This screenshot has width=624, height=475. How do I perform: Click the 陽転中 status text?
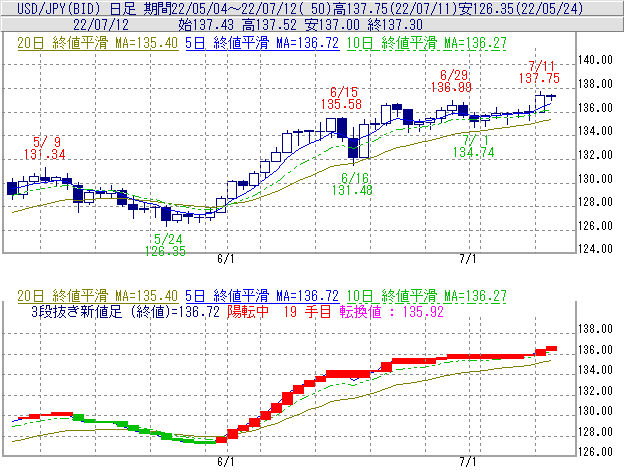pyautogui.click(x=248, y=312)
